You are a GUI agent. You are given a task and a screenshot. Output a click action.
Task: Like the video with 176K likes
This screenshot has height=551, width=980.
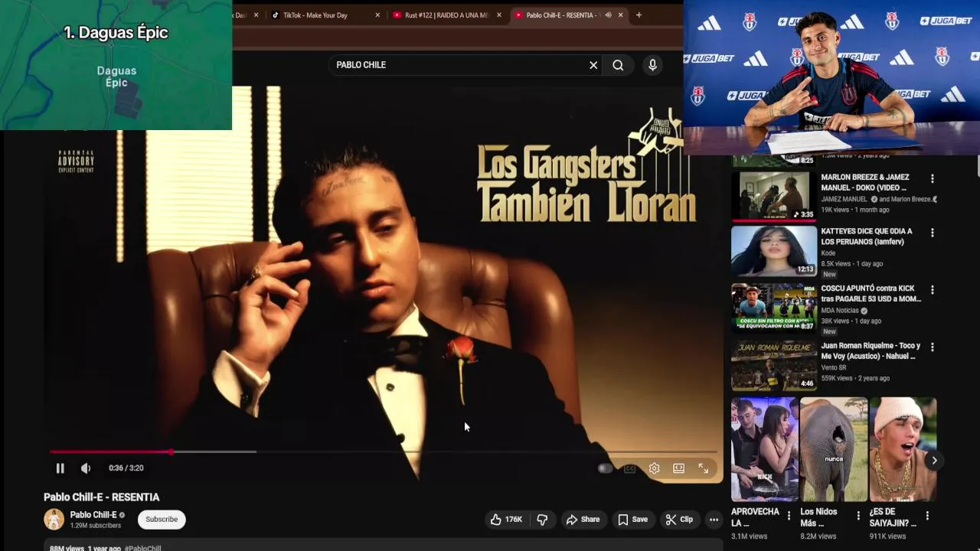506,520
